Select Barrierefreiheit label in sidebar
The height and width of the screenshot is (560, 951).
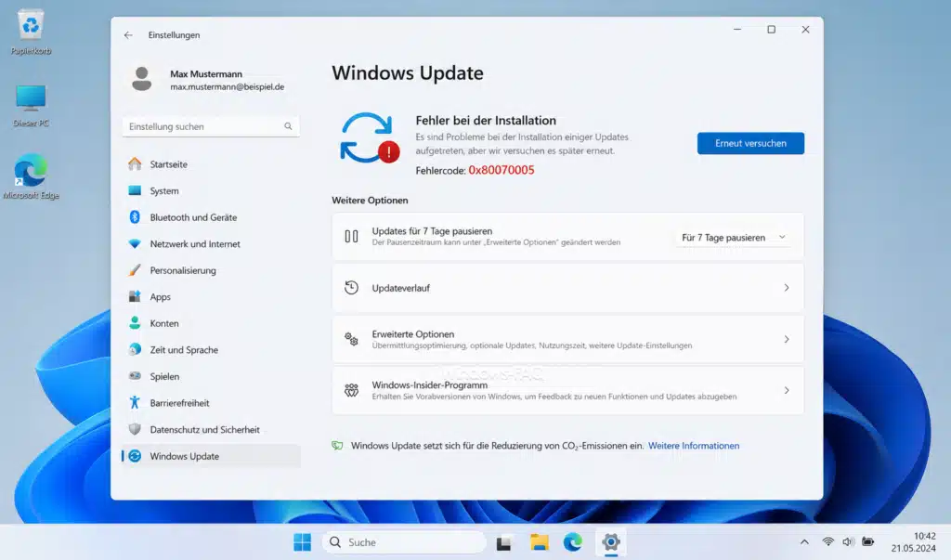pos(179,403)
